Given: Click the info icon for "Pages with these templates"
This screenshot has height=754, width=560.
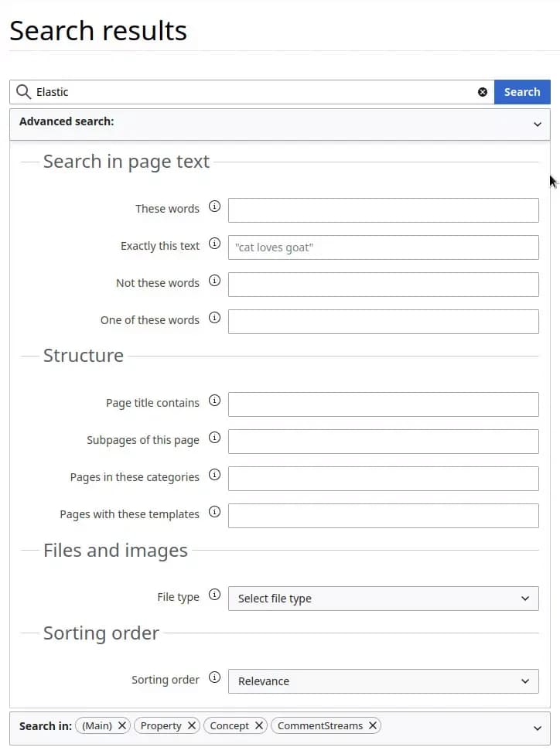Looking at the screenshot, I should click(x=214, y=513).
